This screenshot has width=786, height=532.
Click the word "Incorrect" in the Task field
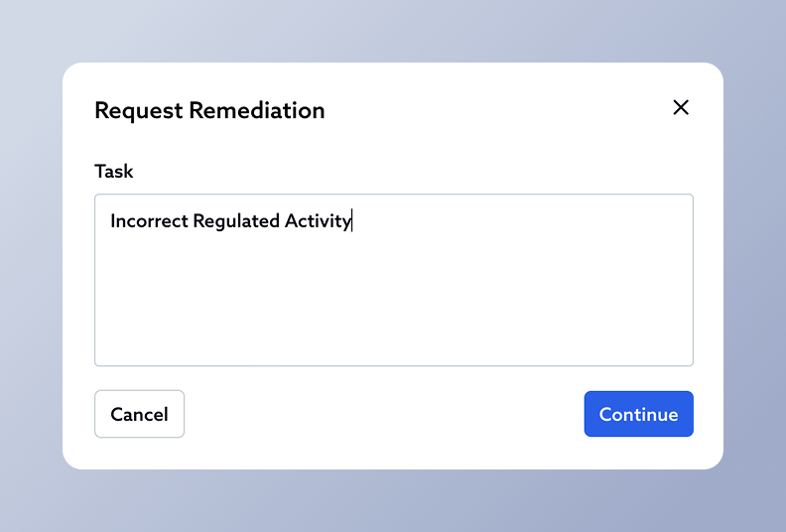click(x=148, y=221)
